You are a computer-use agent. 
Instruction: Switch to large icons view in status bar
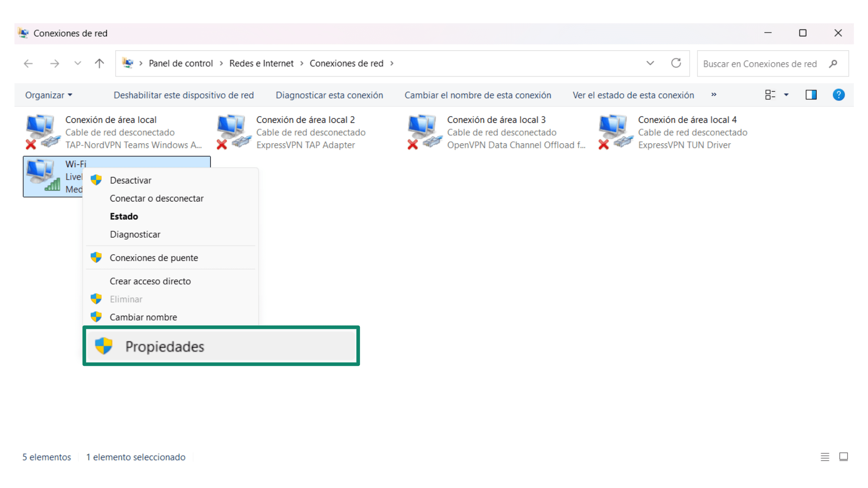[843, 457]
